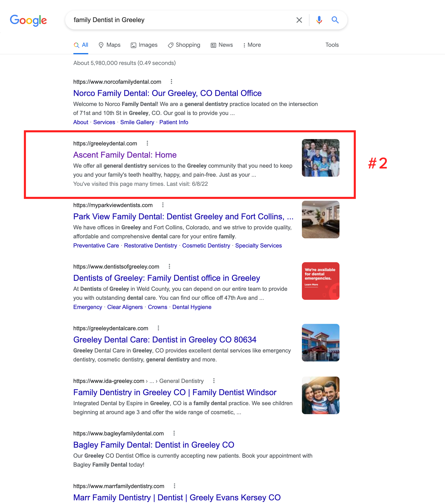This screenshot has width=445, height=504.
Task: Click the https://greeleydentalcare.com URL text
Action: tap(111, 328)
